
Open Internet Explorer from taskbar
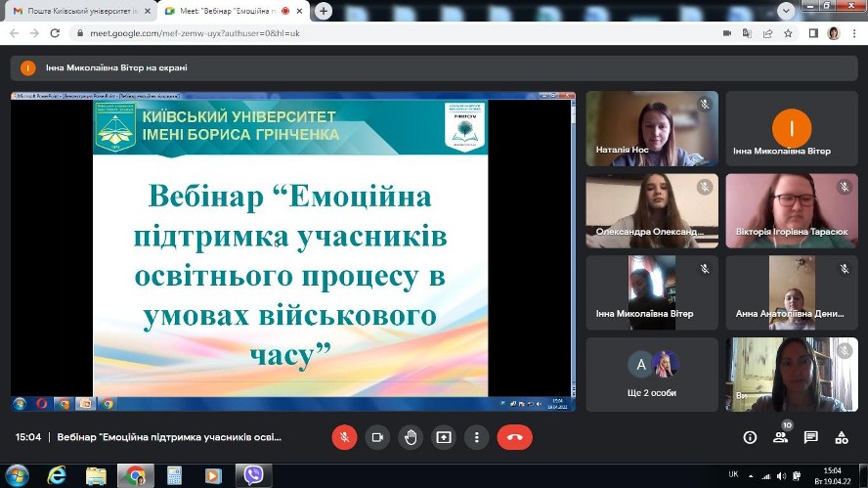click(x=56, y=475)
